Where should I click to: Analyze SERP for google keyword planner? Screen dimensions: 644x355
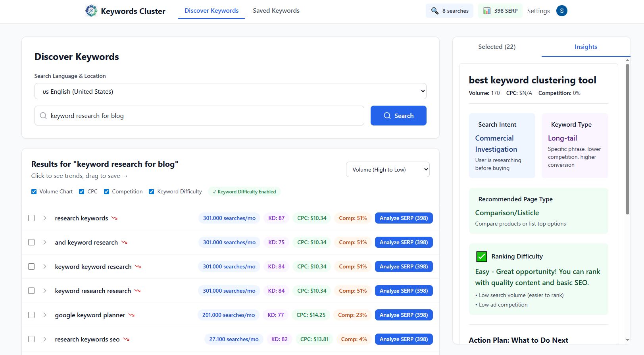pos(404,315)
